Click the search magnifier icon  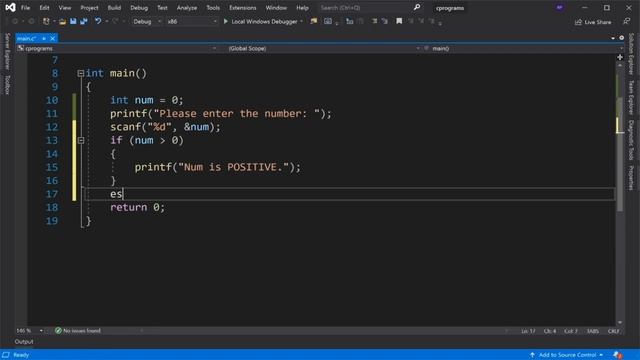(417, 7)
